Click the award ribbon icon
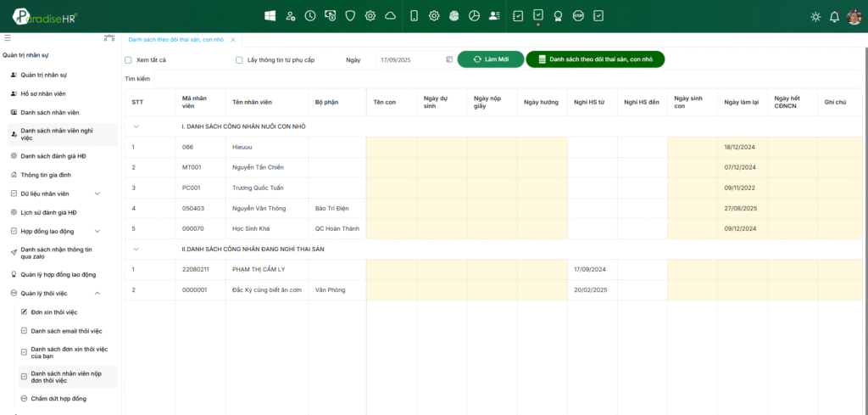This screenshot has height=415, width=868. (558, 16)
